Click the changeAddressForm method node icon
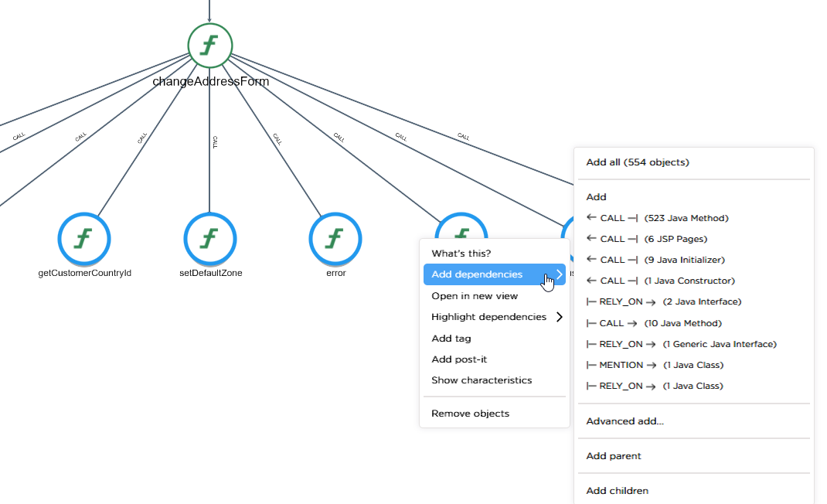 [x=209, y=46]
